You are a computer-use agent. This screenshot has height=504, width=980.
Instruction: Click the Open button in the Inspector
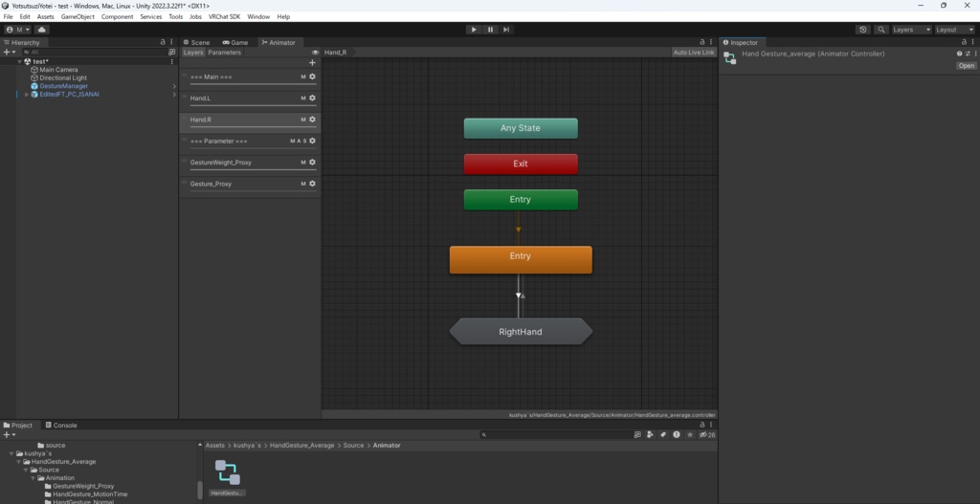point(967,66)
